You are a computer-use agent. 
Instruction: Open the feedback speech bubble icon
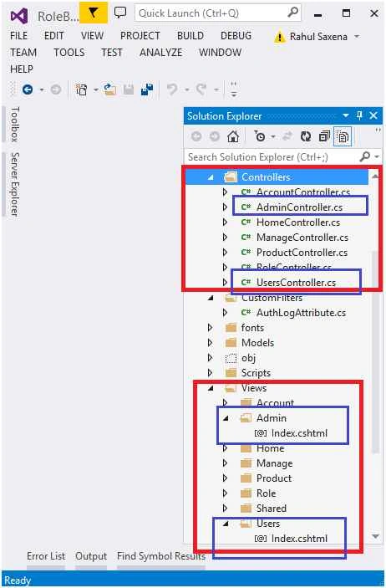click(x=120, y=12)
